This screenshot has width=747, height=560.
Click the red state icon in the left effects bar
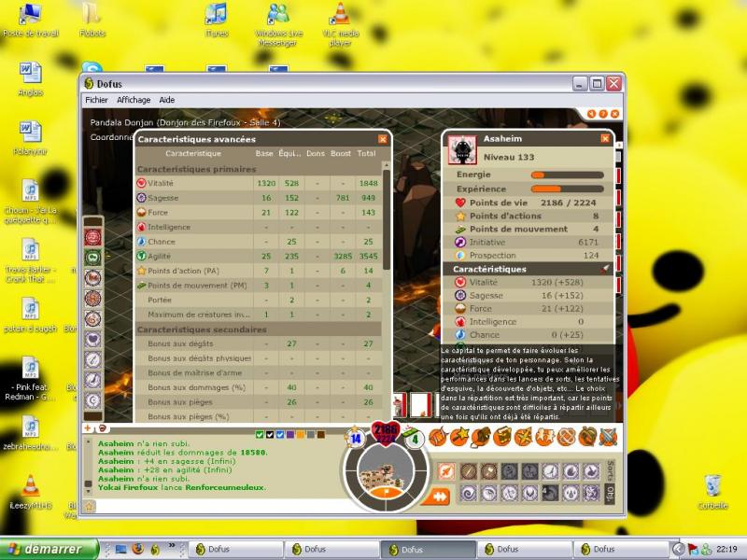[x=92, y=237]
